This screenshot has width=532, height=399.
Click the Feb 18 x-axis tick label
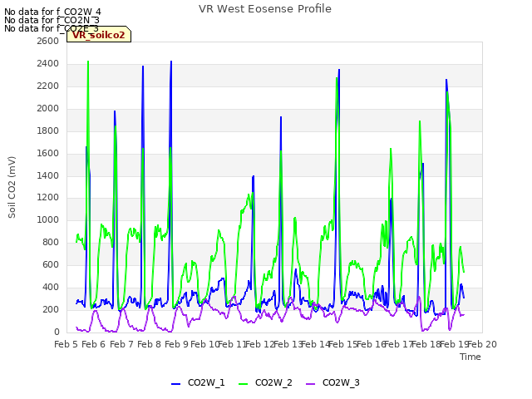(x=426, y=344)
